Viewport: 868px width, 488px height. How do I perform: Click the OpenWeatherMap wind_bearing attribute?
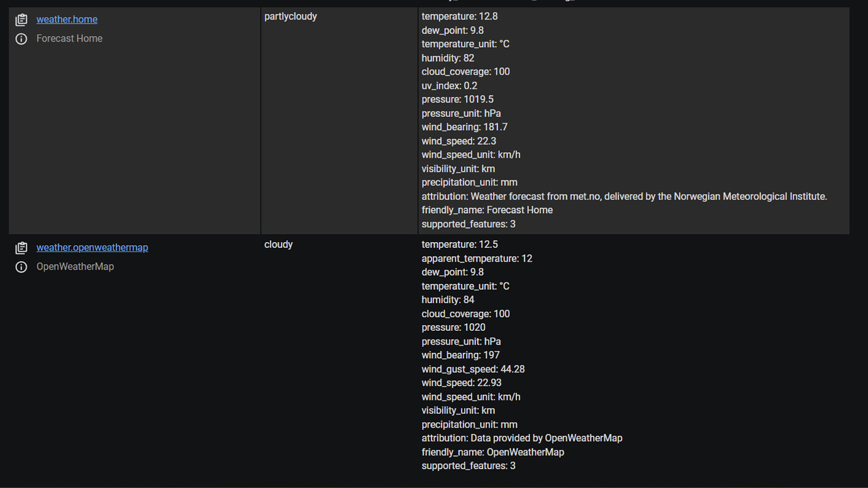460,355
